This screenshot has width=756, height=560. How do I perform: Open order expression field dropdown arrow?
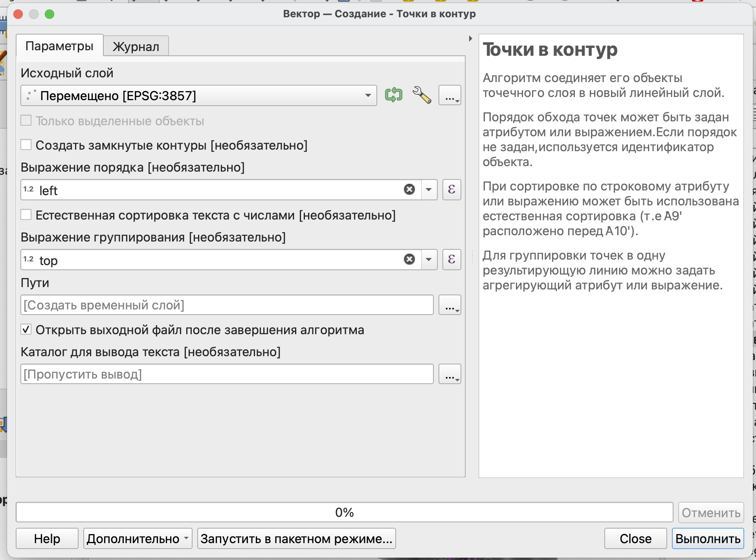tap(429, 190)
